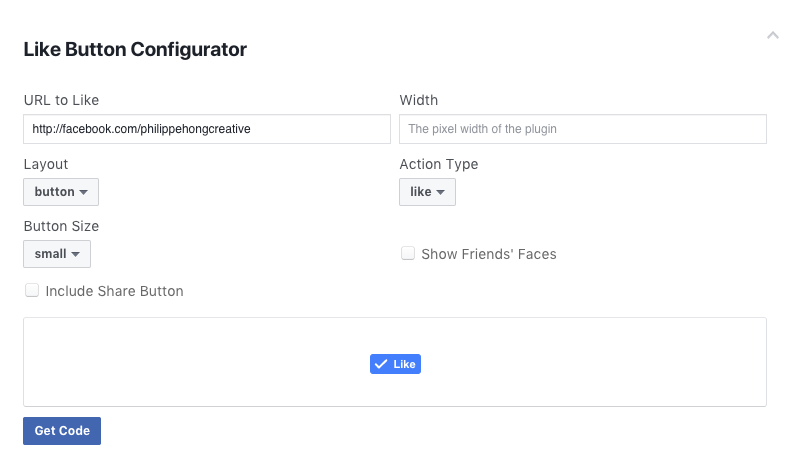Tick the Include Share Button checkbox
The width and height of the screenshot is (791, 463).
(x=32, y=290)
